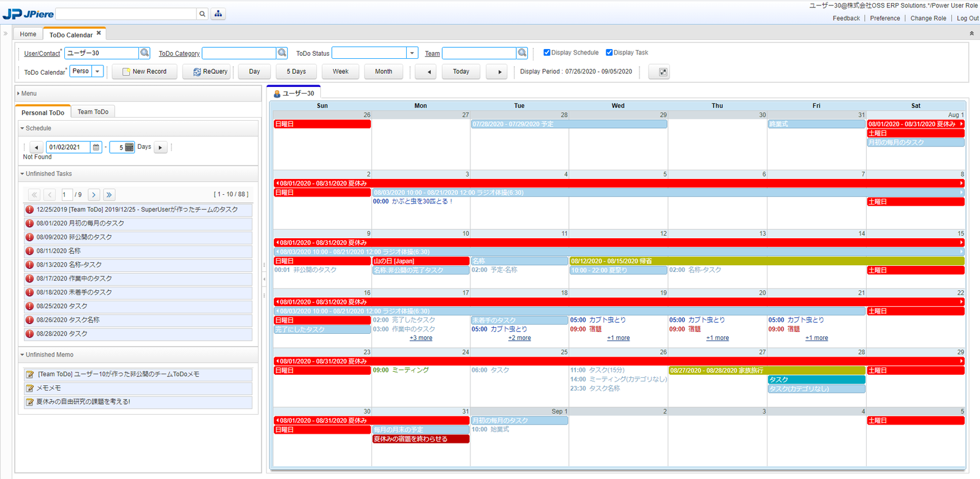This screenshot has height=479, width=980.
Task: Collapse the Unfinished Tasks section
Action: point(23,174)
